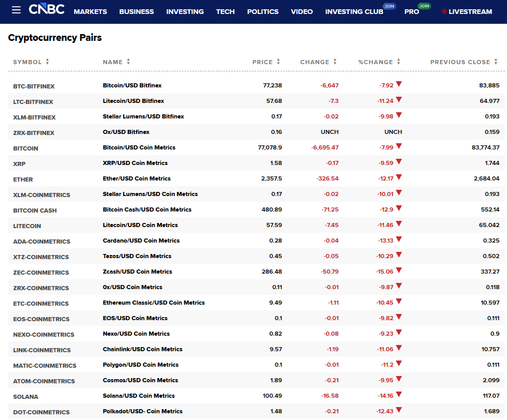Click the CNBC logo

[x=47, y=10]
